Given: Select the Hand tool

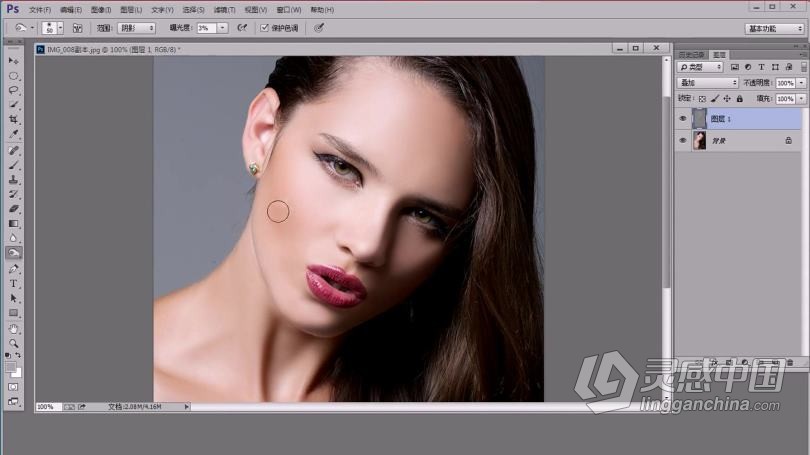Looking at the screenshot, I should click(x=13, y=329).
